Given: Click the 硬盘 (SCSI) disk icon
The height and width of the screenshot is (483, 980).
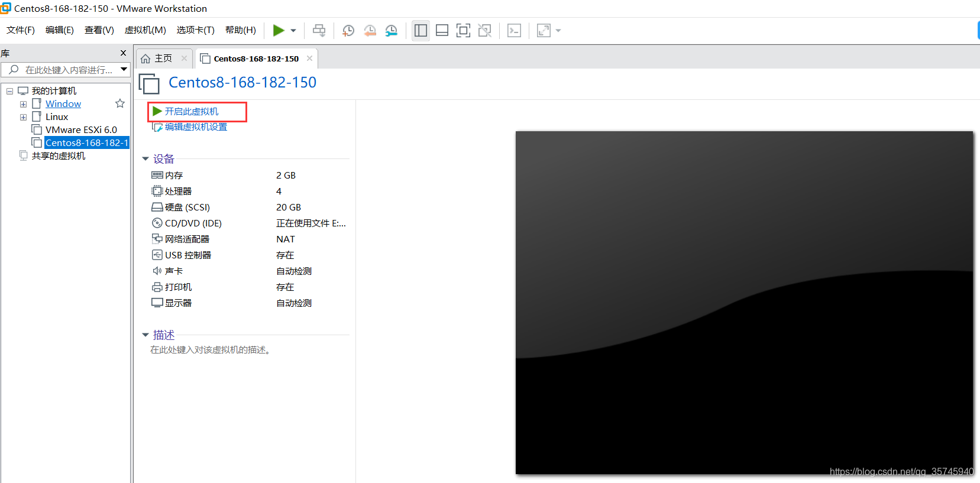Looking at the screenshot, I should [x=157, y=207].
